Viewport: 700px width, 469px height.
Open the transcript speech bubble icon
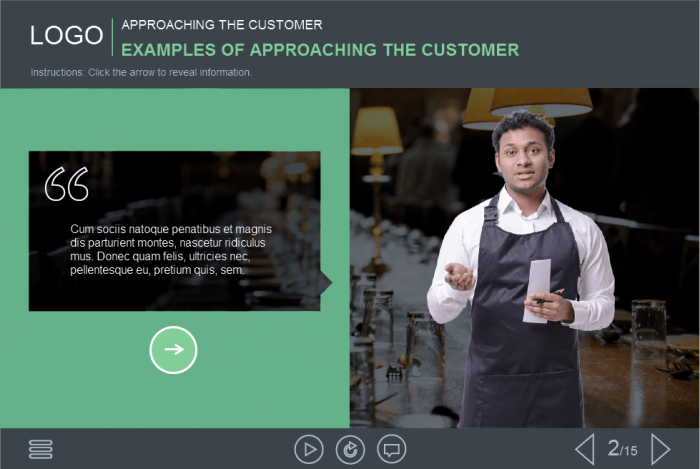pos(392,449)
